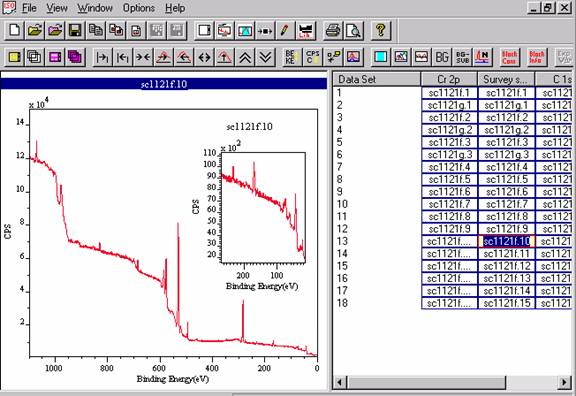Select sc1121g.2 in the Survey column

point(507,130)
